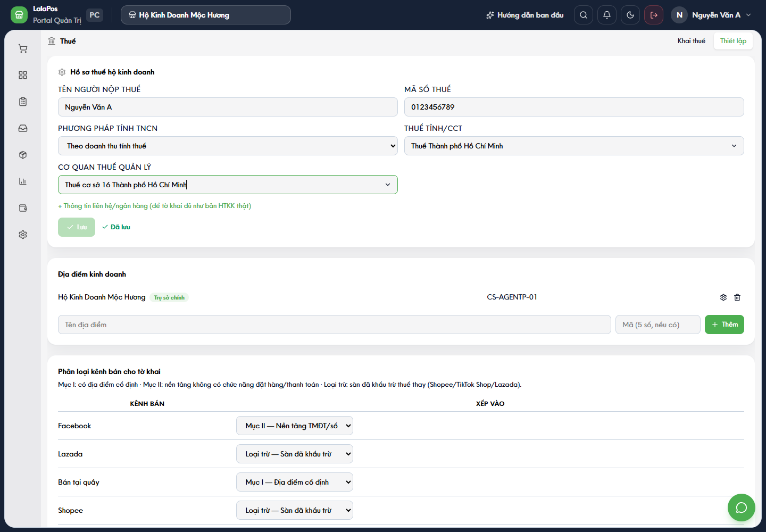Open the notifications bell
This screenshot has width=766, height=532.
607,15
